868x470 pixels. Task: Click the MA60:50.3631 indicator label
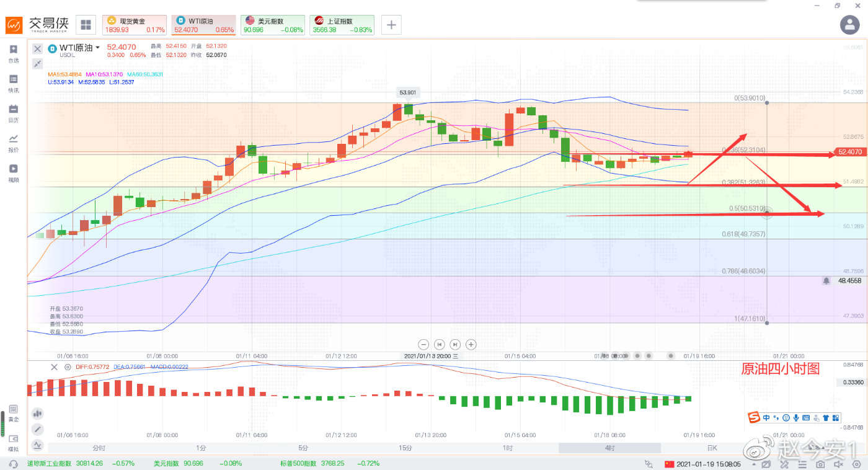145,74
